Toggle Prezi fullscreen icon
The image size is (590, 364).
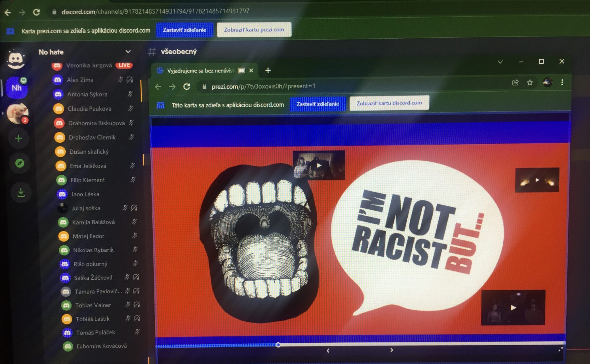click(560, 349)
